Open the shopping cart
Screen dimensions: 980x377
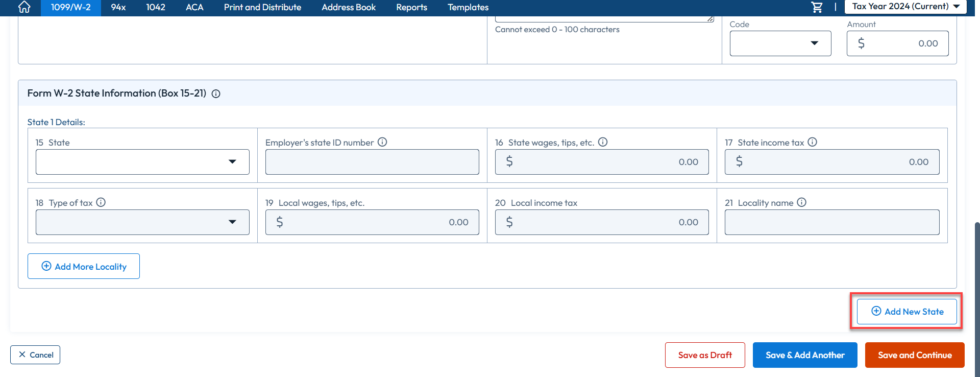[817, 7]
